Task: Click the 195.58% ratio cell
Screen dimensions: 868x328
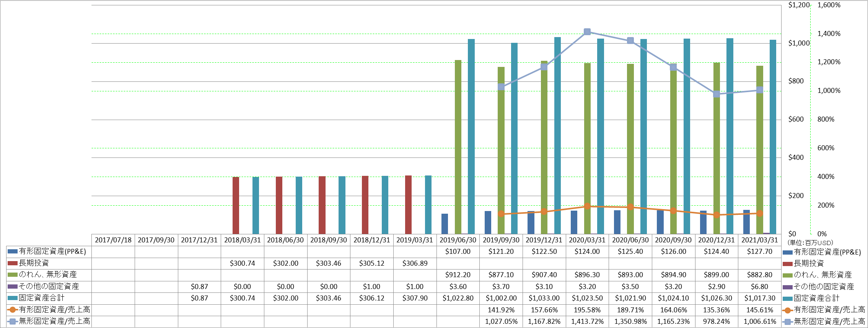Action: click(x=587, y=310)
